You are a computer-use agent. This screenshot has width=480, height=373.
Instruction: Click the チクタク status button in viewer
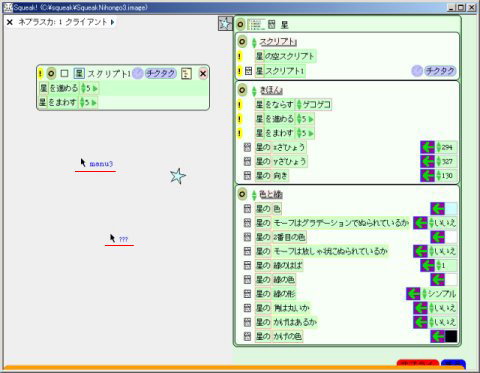point(440,71)
